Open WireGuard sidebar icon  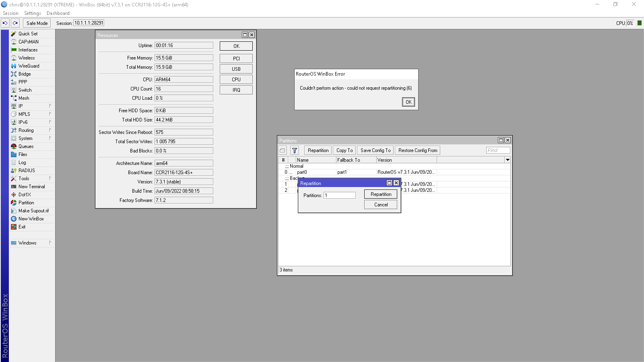(14, 66)
